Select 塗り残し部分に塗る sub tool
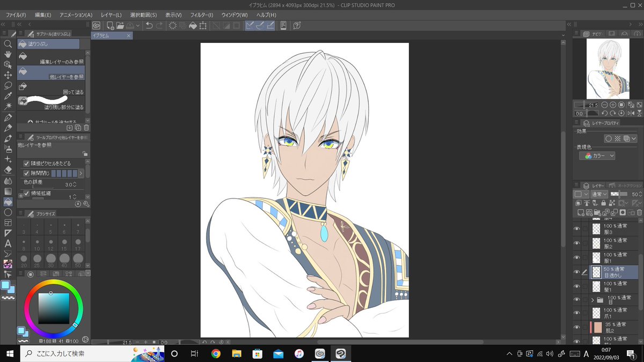The width and height of the screenshot is (644, 362). [51, 104]
